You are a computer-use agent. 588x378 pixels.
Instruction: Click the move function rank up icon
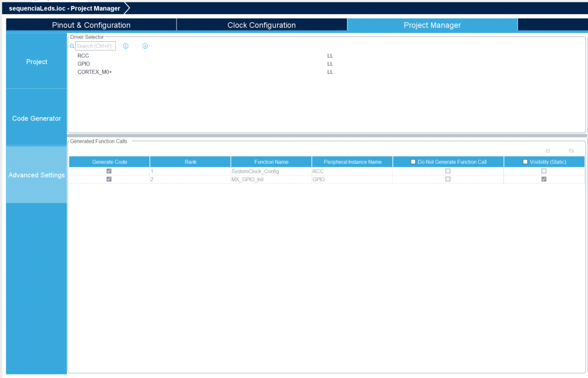point(548,151)
